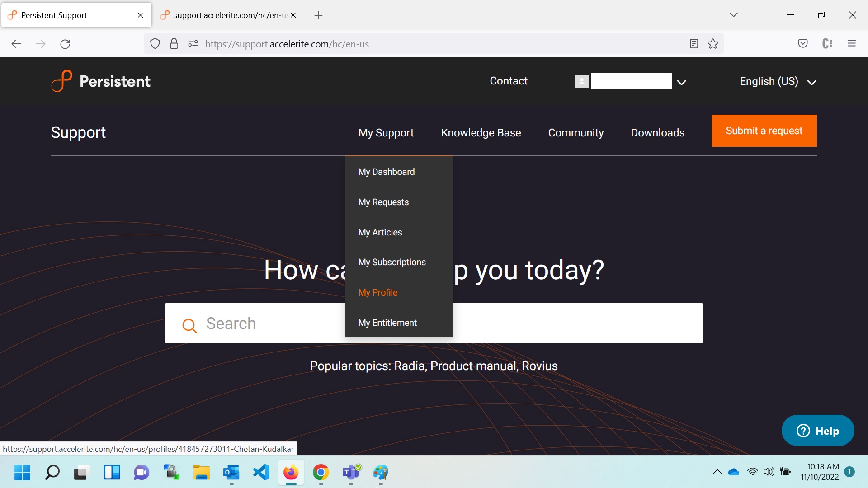Open the clock and date panel
This screenshot has width=868, height=488.
pyautogui.click(x=819, y=472)
